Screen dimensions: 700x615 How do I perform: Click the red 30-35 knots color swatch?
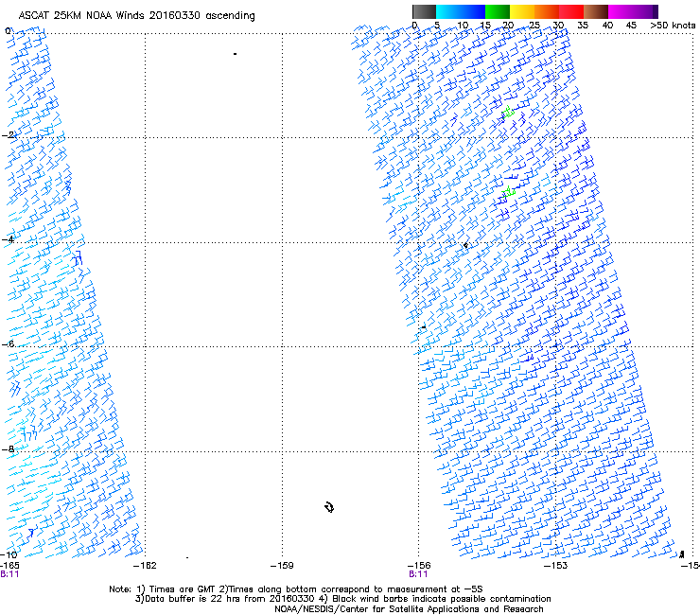pyautogui.click(x=571, y=11)
